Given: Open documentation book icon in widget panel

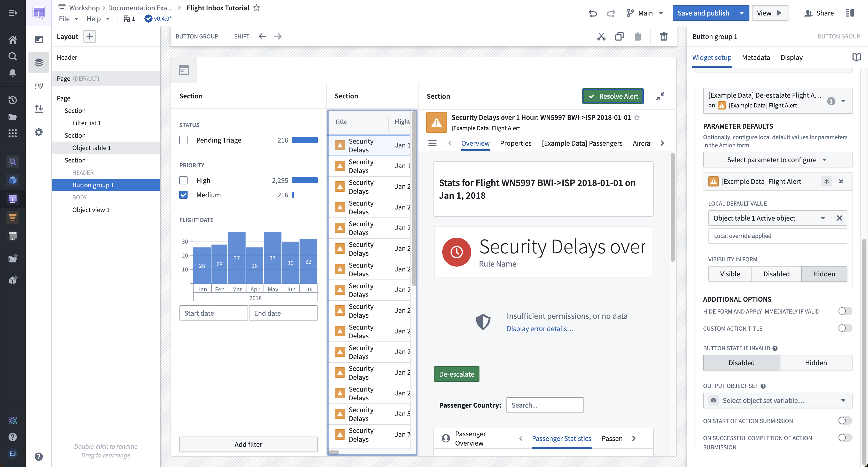Looking at the screenshot, I should click(856, 57).
